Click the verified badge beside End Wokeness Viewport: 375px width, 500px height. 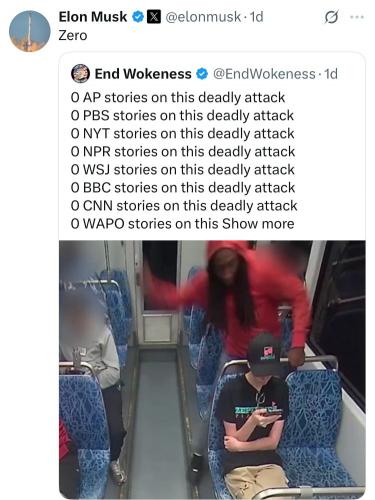(202, 74)
